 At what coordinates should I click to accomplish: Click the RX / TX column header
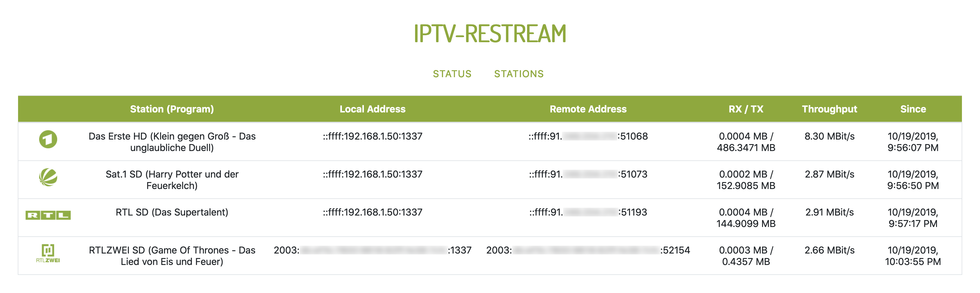(746, 109)
